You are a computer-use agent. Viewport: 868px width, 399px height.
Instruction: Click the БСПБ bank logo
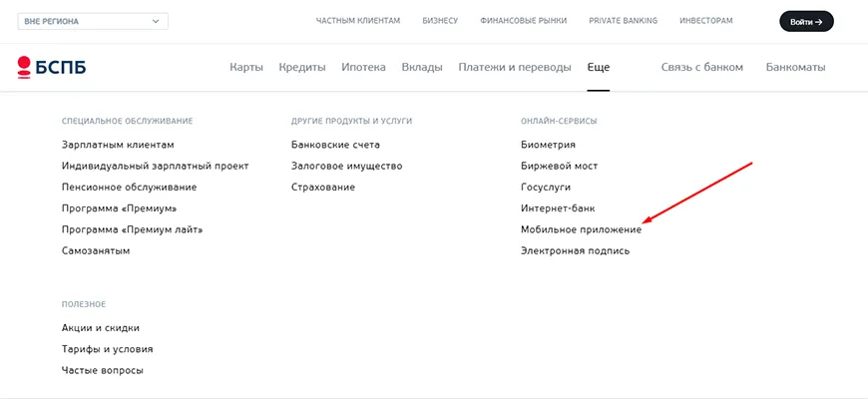coord(51,68)
